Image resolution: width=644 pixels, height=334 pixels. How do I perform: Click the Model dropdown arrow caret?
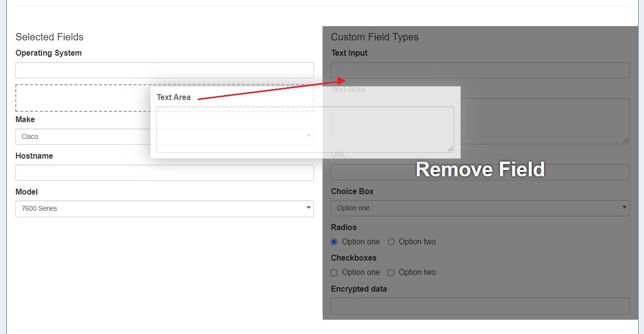(309, 208)
